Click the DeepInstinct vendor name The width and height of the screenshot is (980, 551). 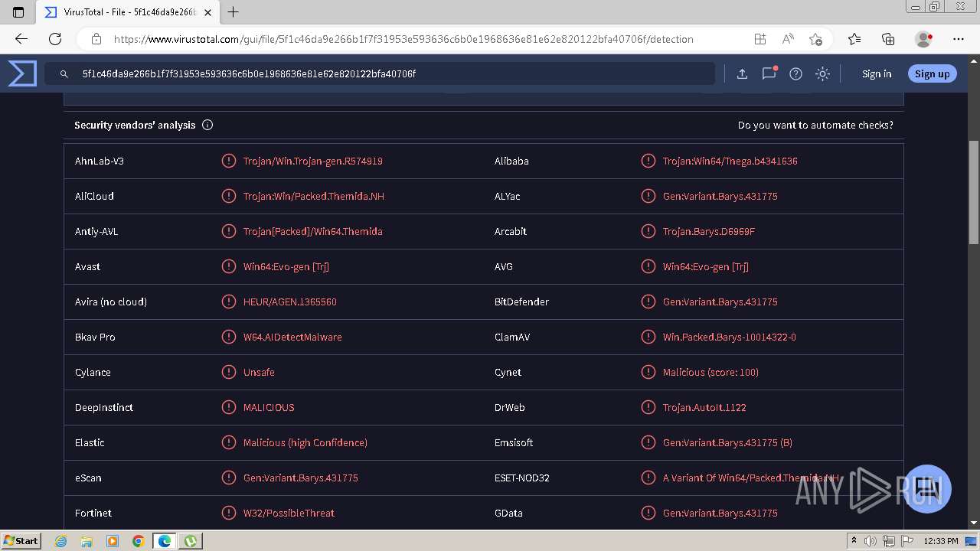click(x=104, y=407)
